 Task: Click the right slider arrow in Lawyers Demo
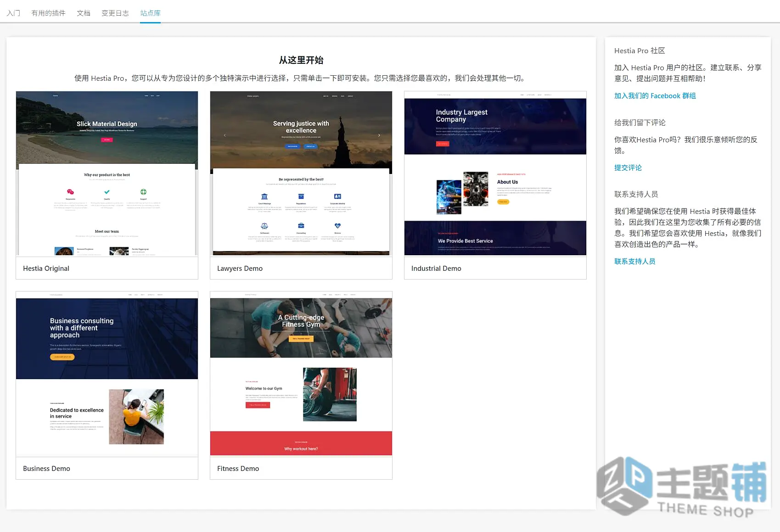click(x=379, y=135)
